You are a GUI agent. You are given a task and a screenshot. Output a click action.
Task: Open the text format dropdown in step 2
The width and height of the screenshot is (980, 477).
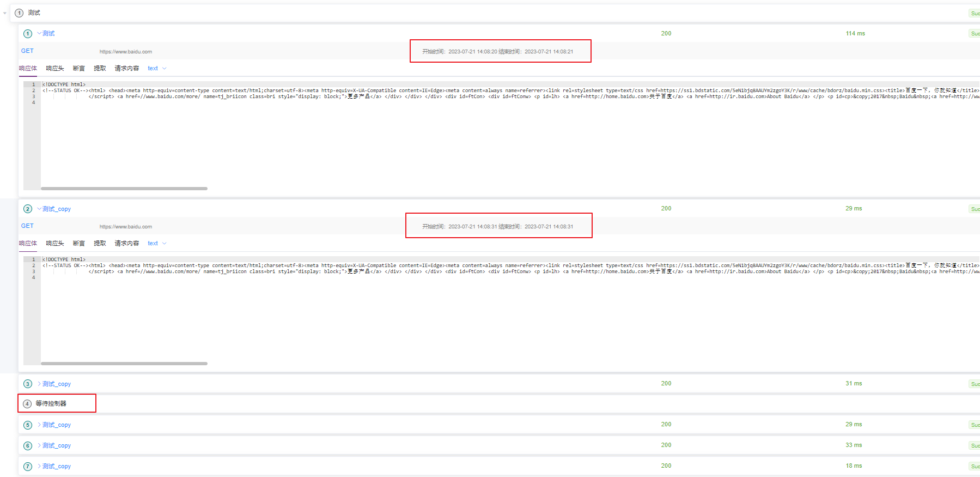point(157,243)
